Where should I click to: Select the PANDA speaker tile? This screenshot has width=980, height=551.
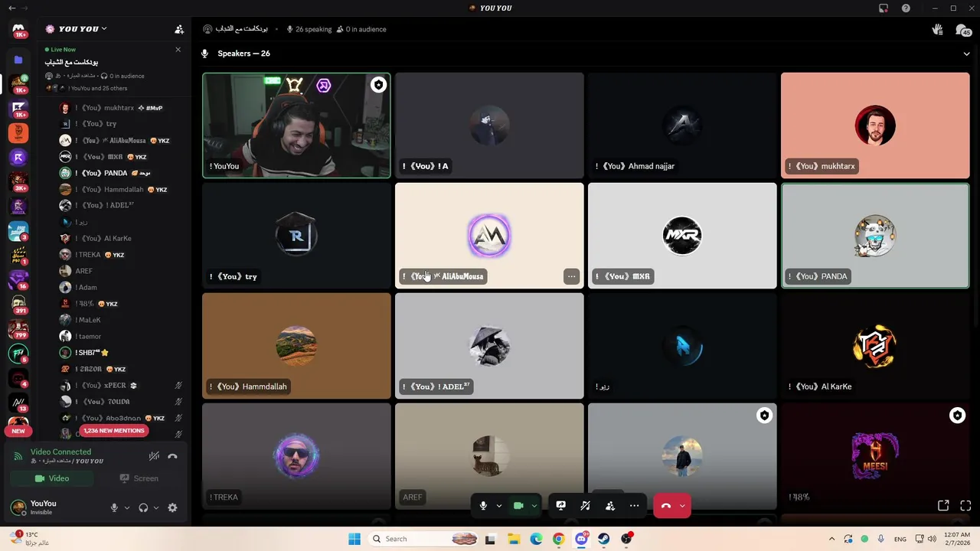click(x=875, y=236)
